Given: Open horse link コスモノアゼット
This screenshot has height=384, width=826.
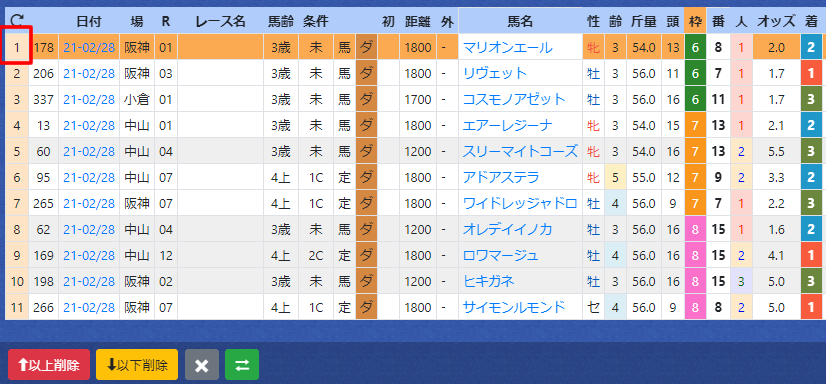Looking at the screenshot, I should click(514, 100).
